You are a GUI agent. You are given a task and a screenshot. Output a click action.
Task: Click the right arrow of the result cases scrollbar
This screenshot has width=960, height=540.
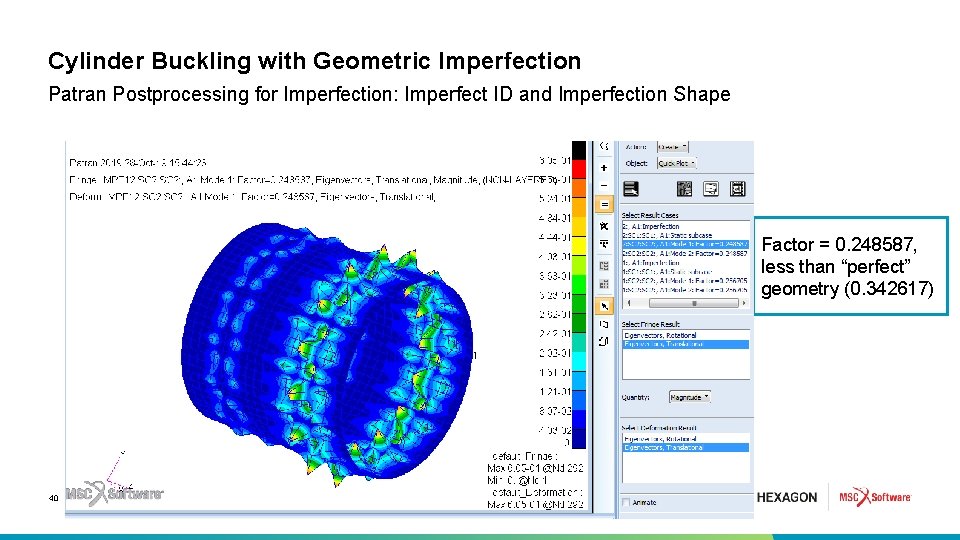744,303
